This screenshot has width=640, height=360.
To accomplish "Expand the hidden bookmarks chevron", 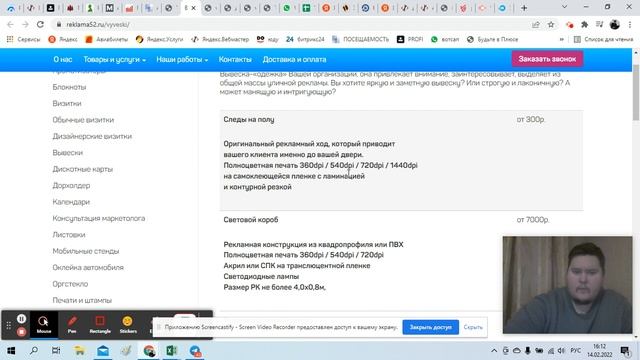I will [x=562, y=39].
